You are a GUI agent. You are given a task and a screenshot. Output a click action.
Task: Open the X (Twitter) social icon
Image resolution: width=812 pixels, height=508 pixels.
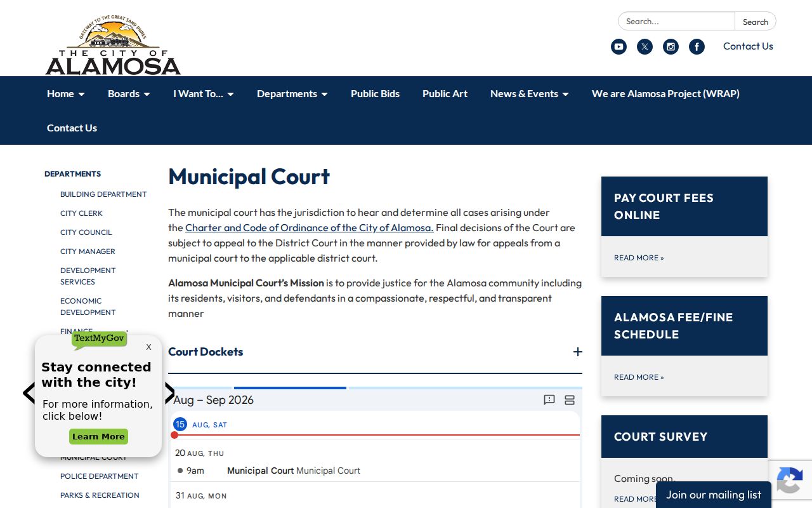[x=645, y=46]
